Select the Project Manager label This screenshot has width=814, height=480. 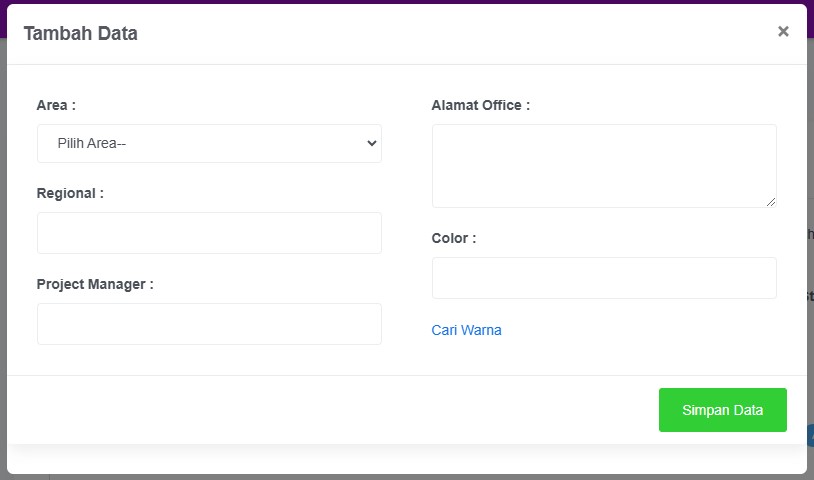(x=95, y=284)
